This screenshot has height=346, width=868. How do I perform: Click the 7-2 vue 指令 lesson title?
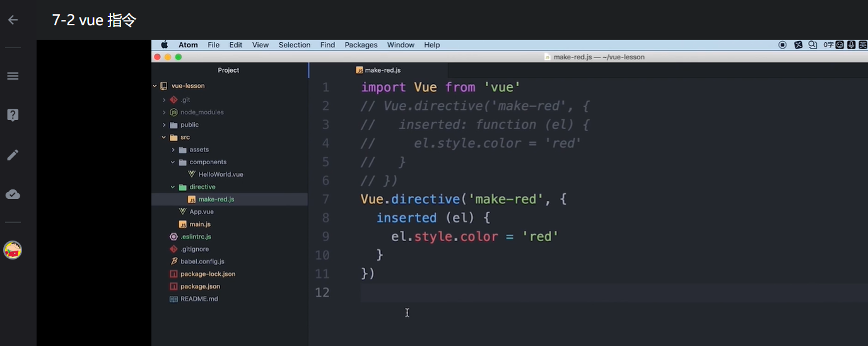click(x=94, y=20)
